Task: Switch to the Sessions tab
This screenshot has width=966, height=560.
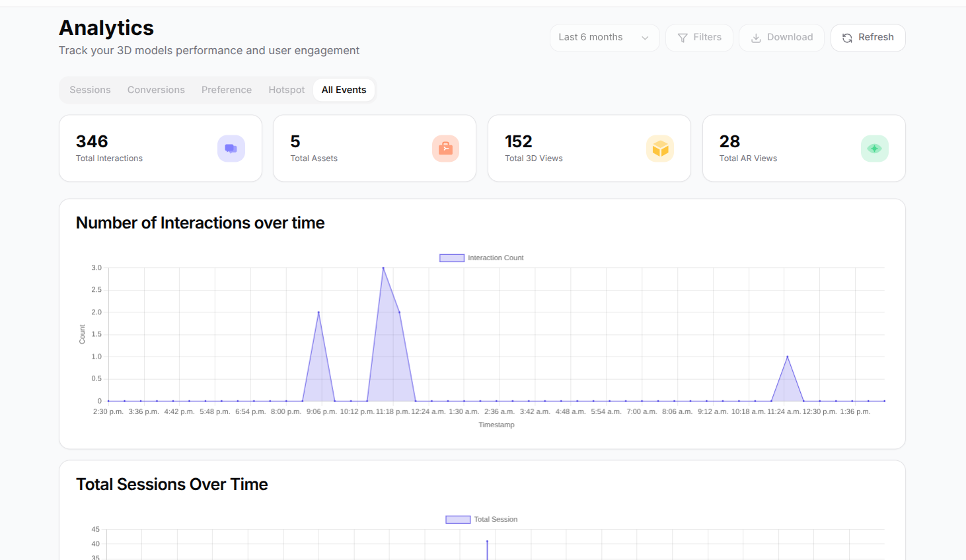Action: click(x=91, y=90)
